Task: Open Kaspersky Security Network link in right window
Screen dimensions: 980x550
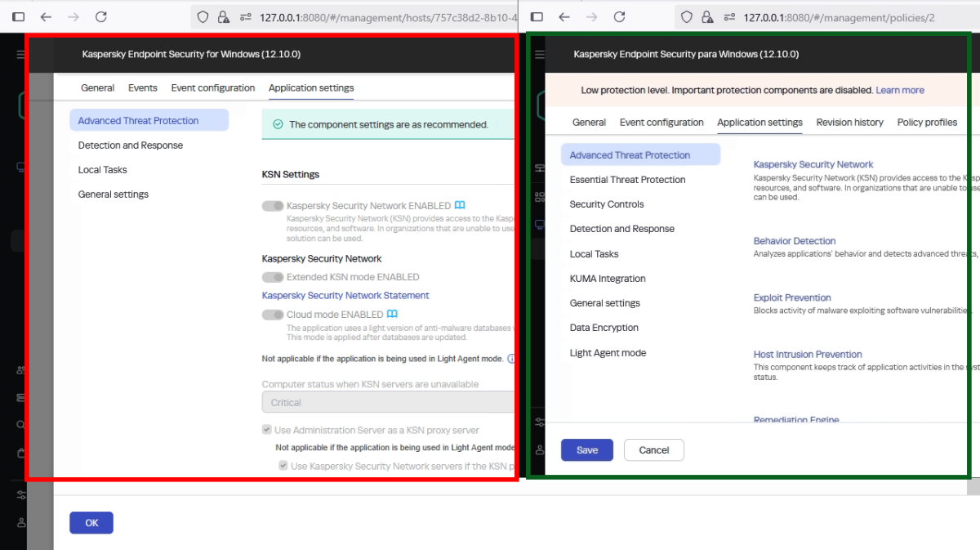Action: coord(813,164)
